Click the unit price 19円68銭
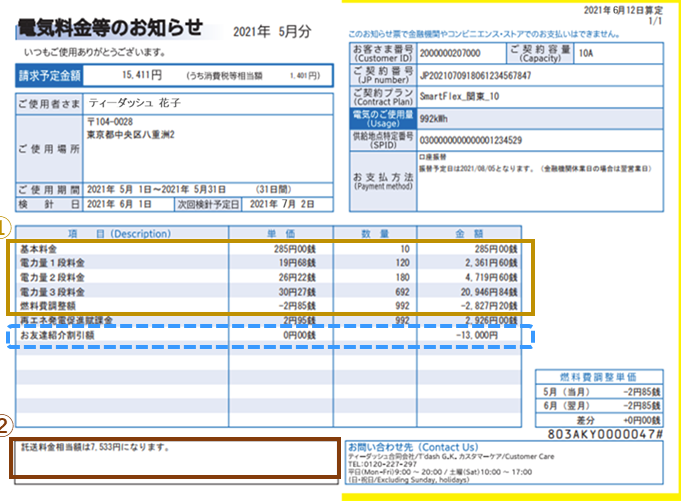This screenshot has width=681, height=501. pos(297,263)
